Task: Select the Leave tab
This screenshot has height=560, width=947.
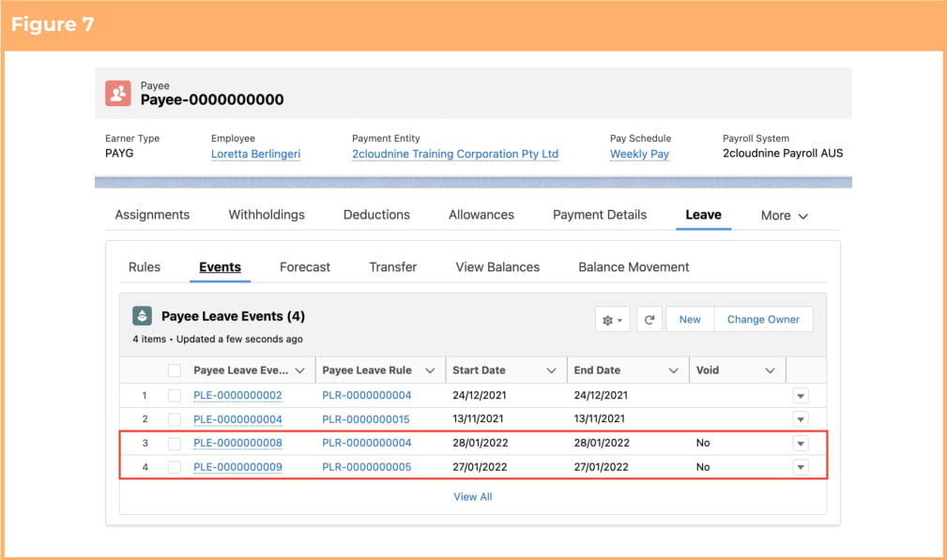Action: click(x=704, y=215)
